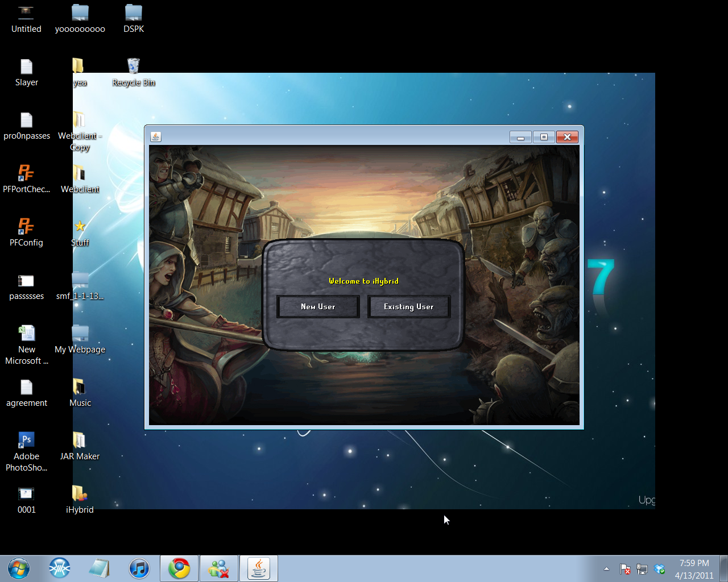The height and width of the screenshot is (582, 728).
Task: Click the Java icon in window title bar
Action: (x=156, y=136)
